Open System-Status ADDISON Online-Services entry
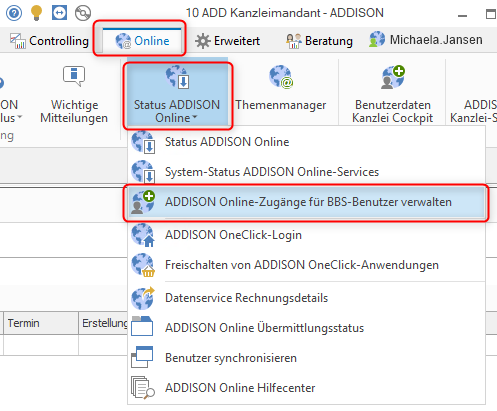 click(x=306, y=172)
